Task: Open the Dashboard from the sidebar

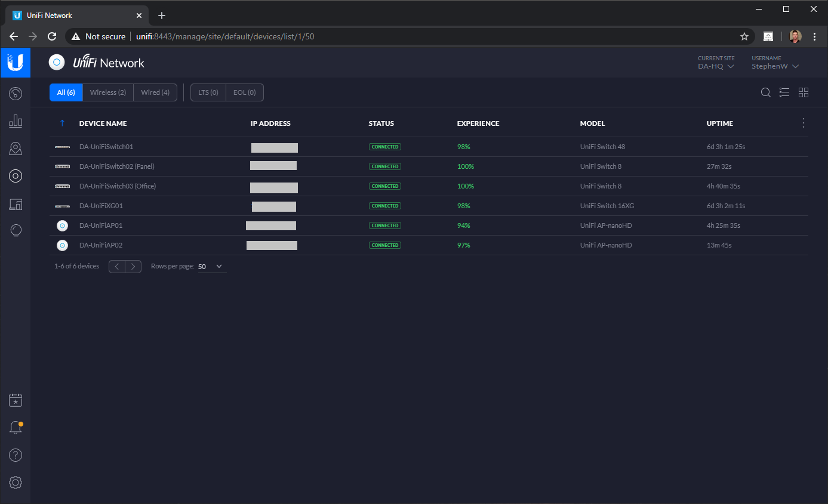Action: (x=16, y=94)
